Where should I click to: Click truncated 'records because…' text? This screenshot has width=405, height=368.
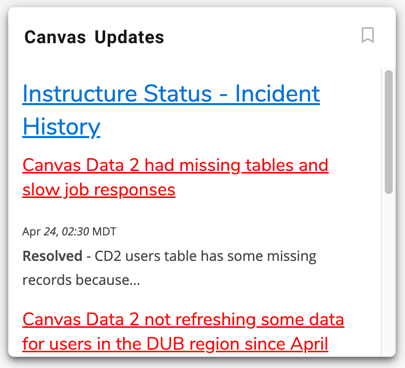[x=81, y=280]
